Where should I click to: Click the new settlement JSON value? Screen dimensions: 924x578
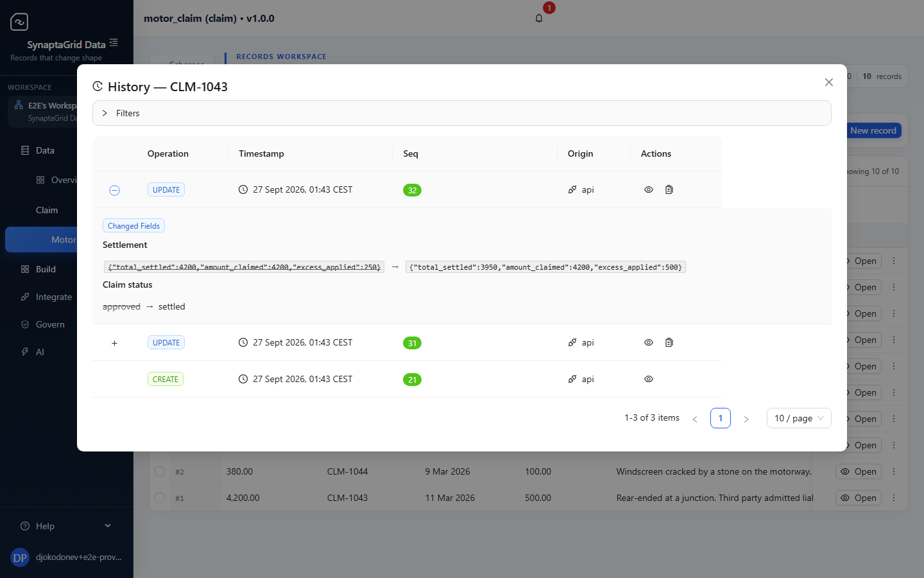coord(545,267)
